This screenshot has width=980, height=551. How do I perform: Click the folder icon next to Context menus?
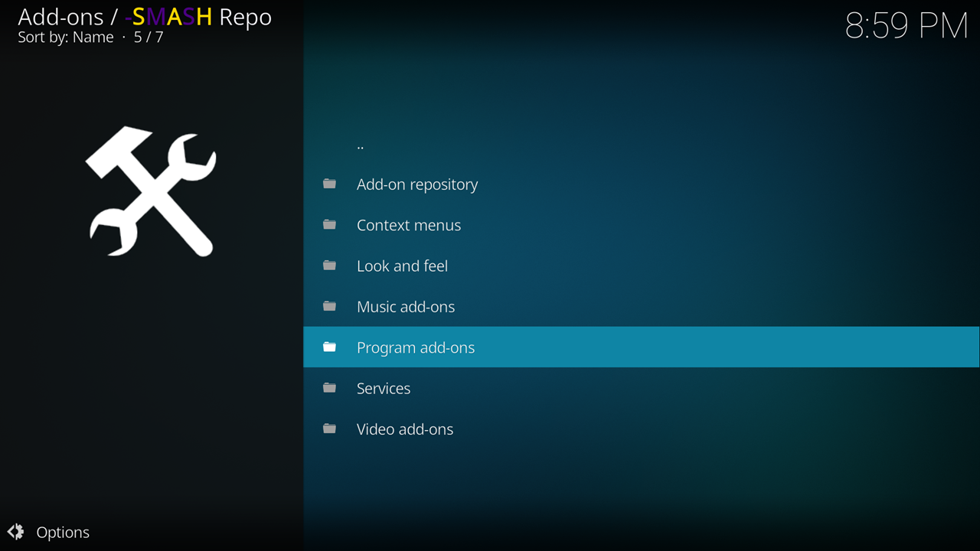[329, 225]
